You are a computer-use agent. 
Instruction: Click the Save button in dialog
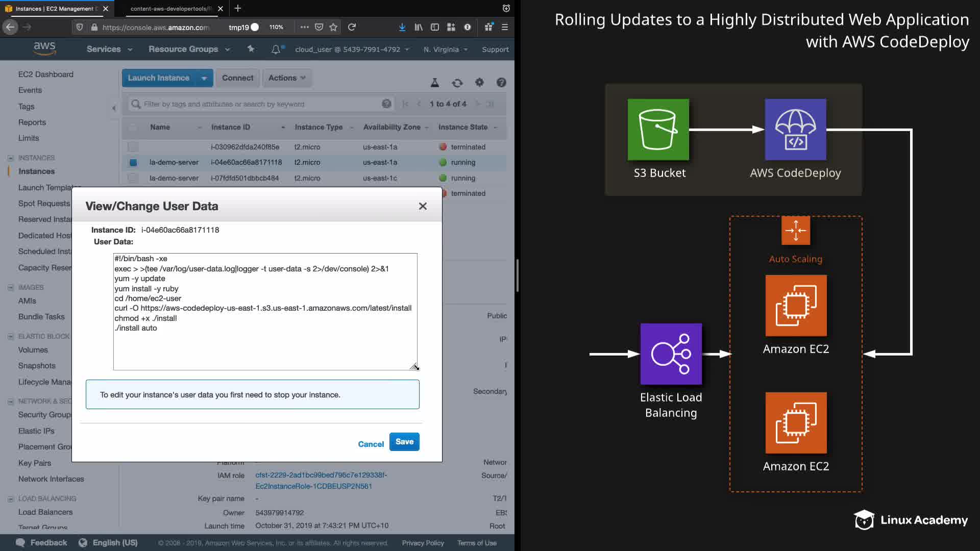(x=404, y=442)
